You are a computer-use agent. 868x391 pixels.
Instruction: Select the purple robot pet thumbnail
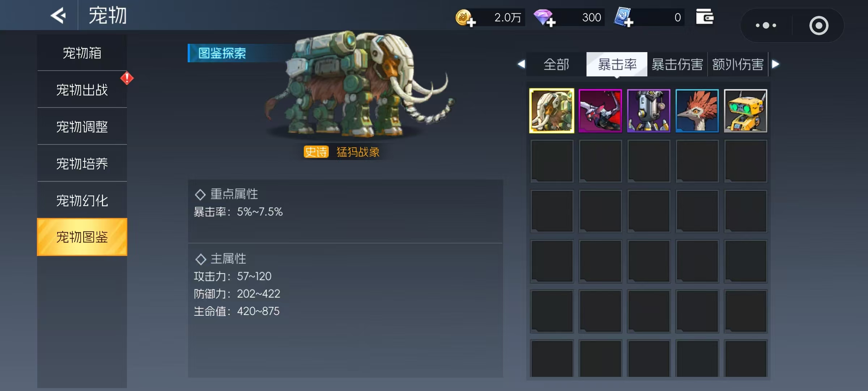(648, 111)
